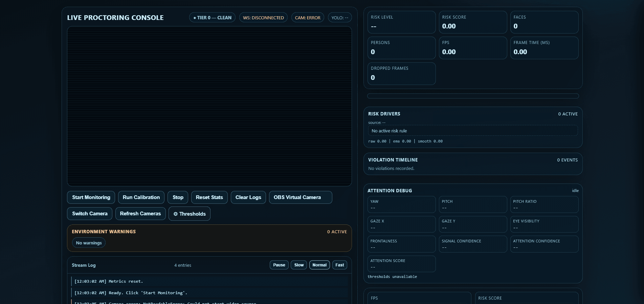Click the Stream Log title
The height and width of the screenshot is (304, 644).
tap(84, 265)
